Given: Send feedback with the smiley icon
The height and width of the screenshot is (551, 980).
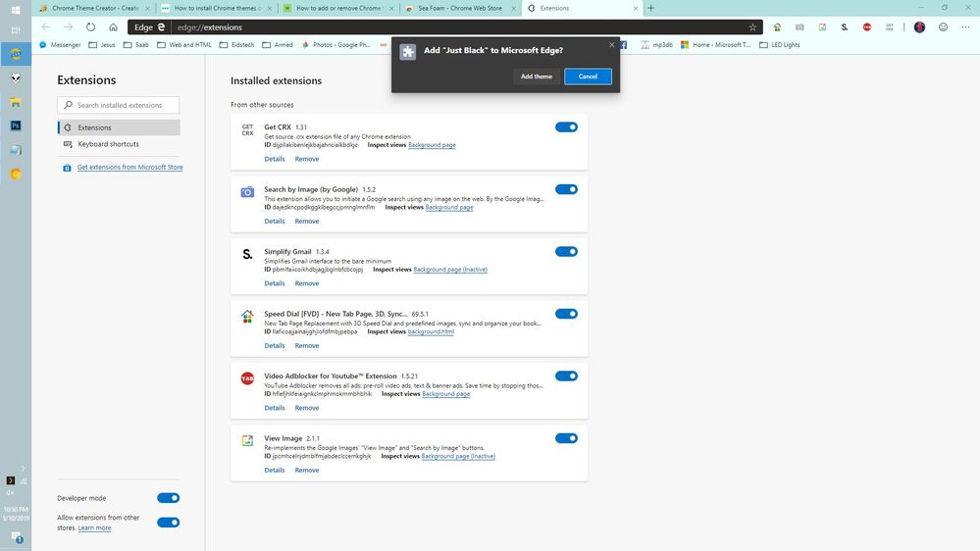Looking at the screenshot, I should (943, 27).
